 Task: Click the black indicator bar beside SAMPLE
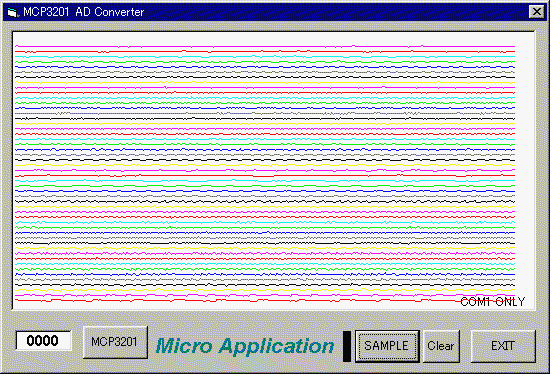click(x=347, y=346)
